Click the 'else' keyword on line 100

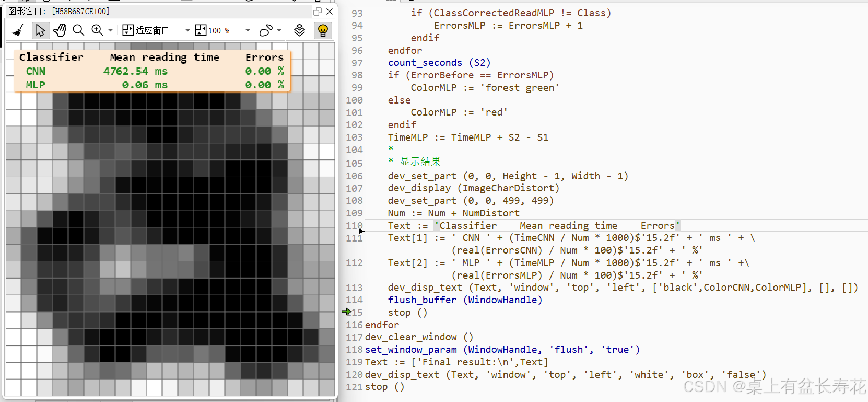coord(399,100)
